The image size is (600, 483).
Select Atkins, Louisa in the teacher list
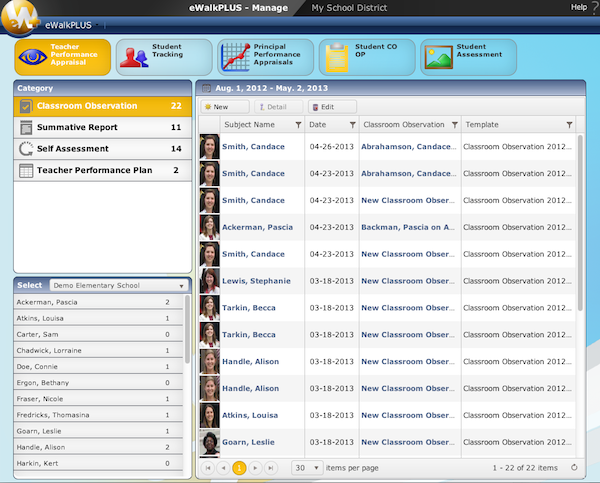pos(98,318)
